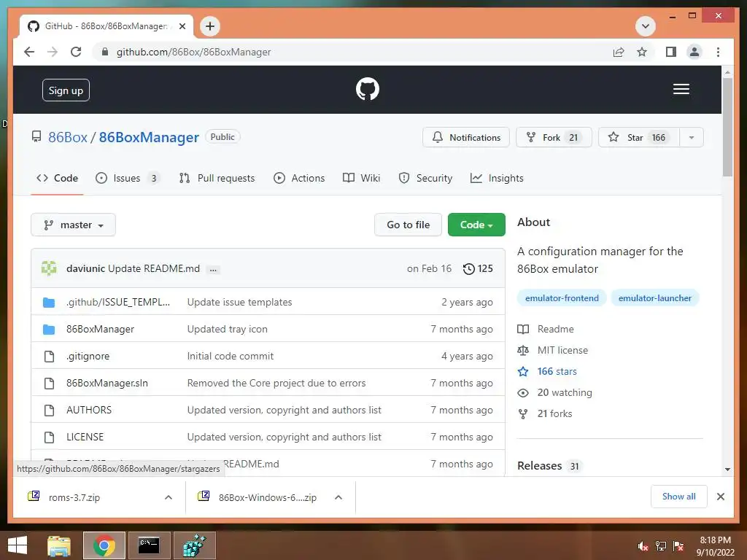Click the GitHub Octocat logo in header

[x=368, y=89]
